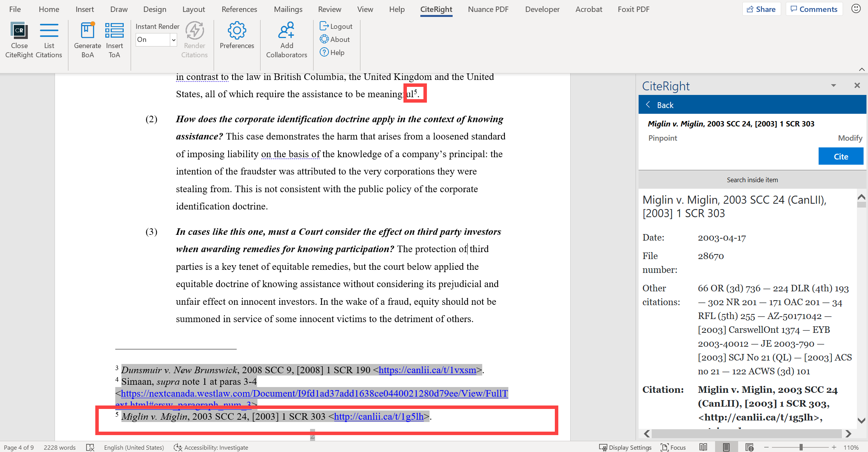Switch to the Design tab

154,9
